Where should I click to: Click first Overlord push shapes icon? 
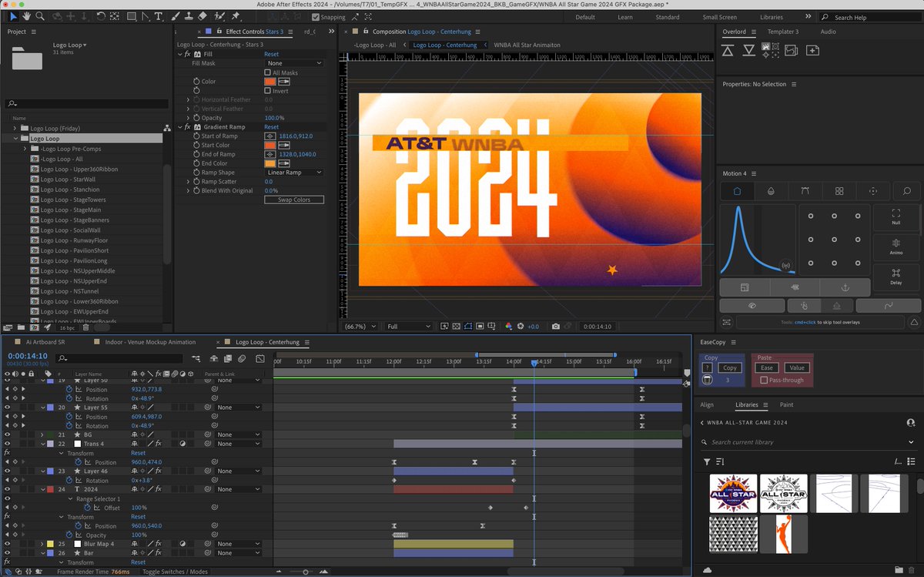728,50
